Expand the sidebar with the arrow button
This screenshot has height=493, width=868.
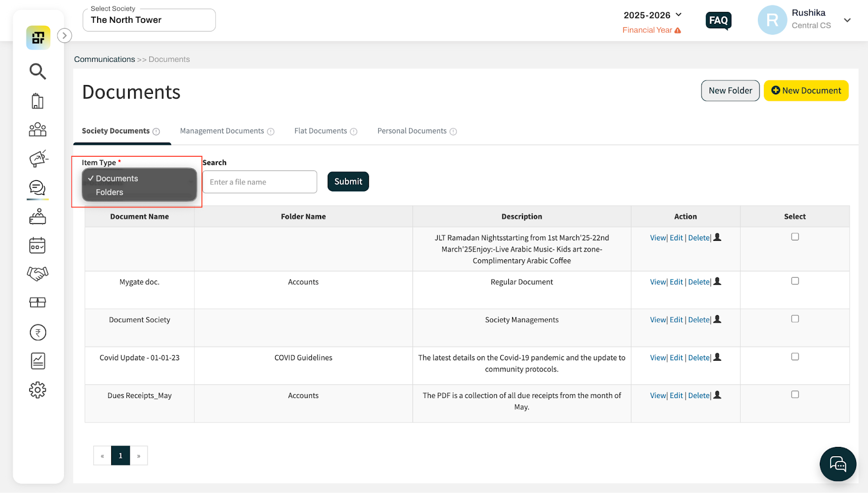point(65,36)
